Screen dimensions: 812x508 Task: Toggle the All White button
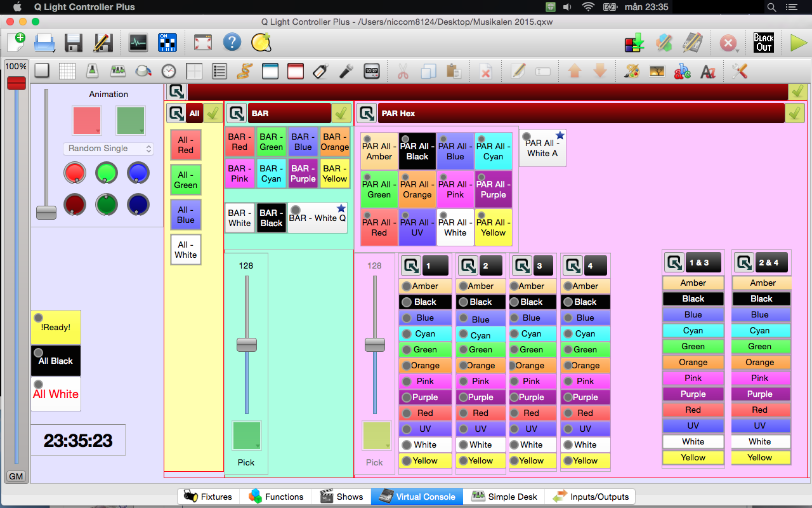(x=56, y=394)
